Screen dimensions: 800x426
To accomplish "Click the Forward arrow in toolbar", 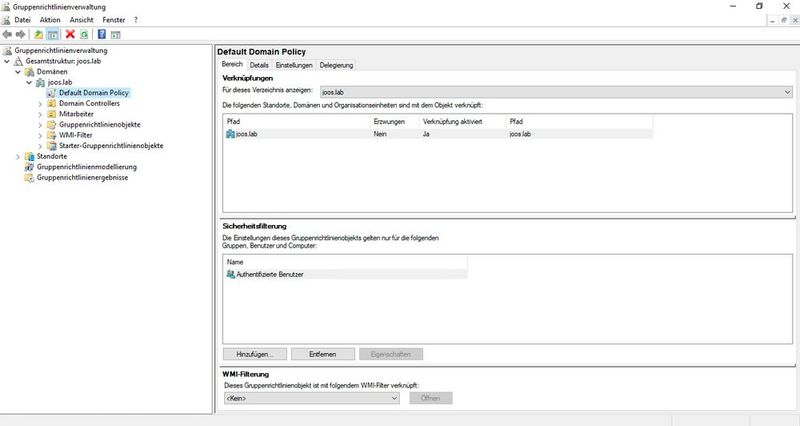I will coord(21,34).
